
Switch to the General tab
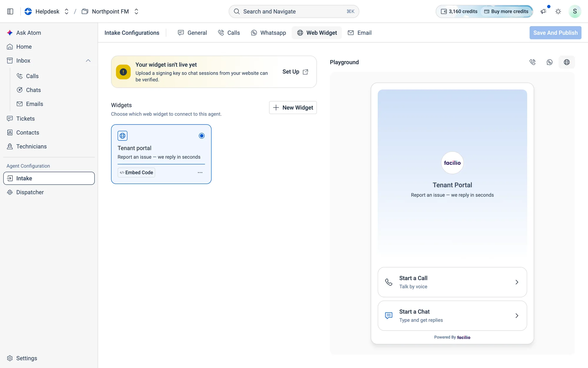(192, 33)
